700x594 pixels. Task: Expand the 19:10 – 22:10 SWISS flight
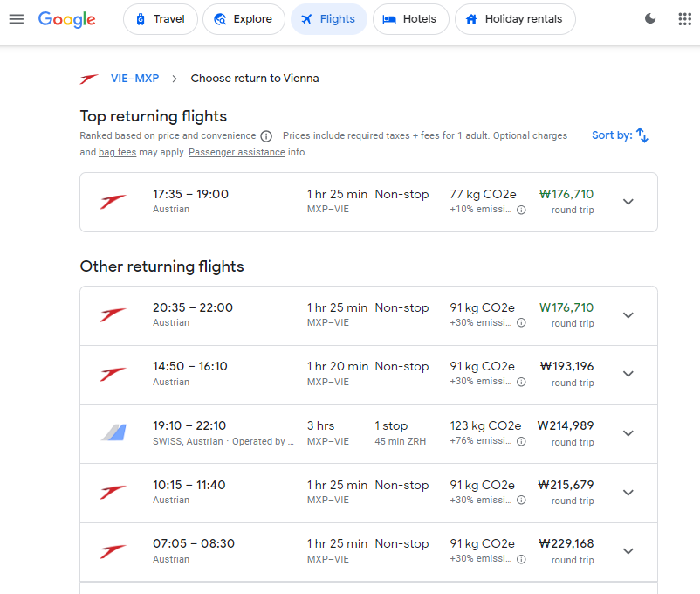628,433
